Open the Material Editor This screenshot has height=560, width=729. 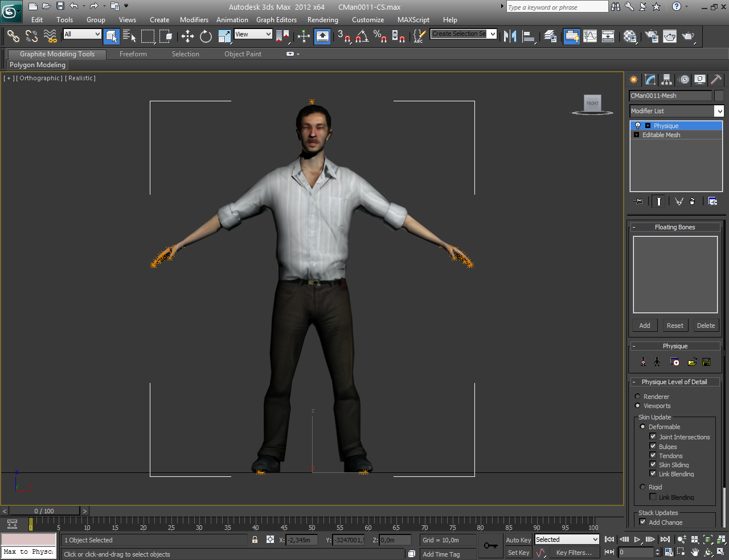tap(630, 36)
